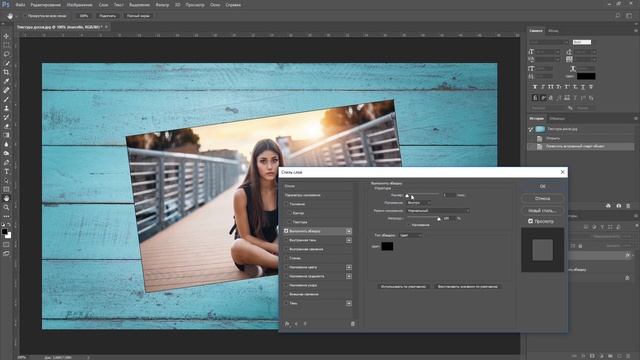640x360 pixels.
Task: Open Файл menu
Action: (x=20, y=5)
